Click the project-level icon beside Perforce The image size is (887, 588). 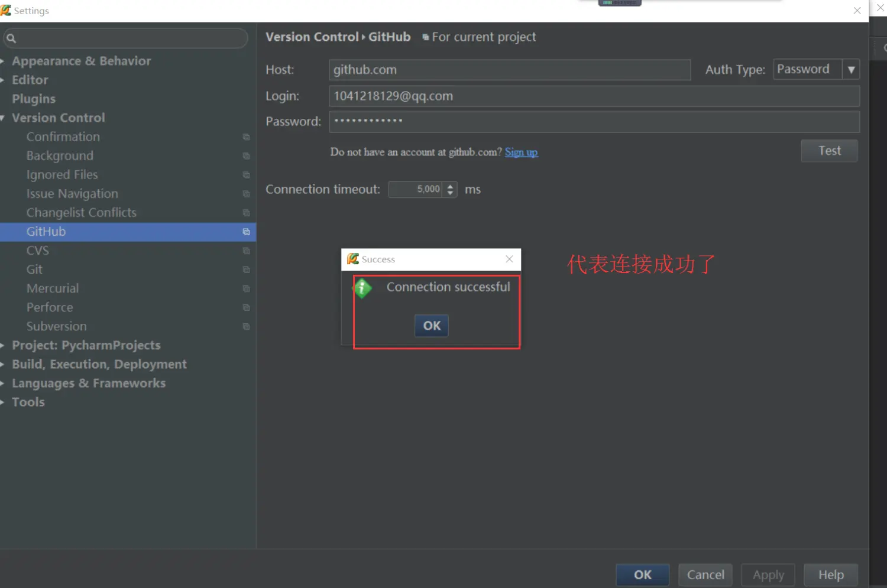click(246, 307)
